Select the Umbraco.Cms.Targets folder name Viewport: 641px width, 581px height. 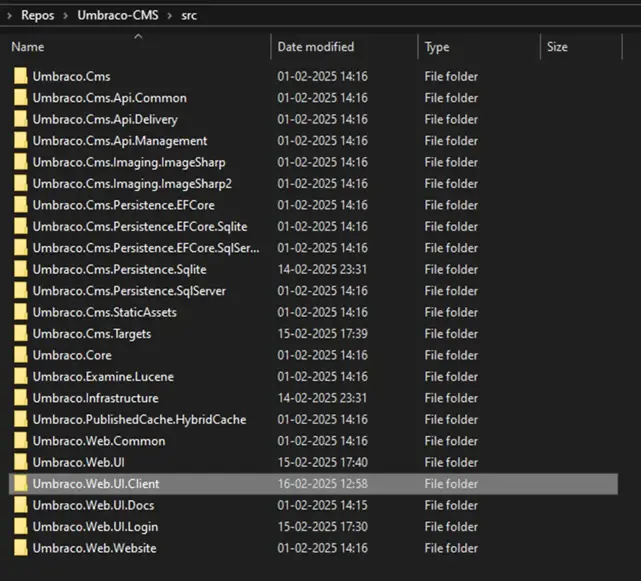pyautogui.click(x=92, y=334)
